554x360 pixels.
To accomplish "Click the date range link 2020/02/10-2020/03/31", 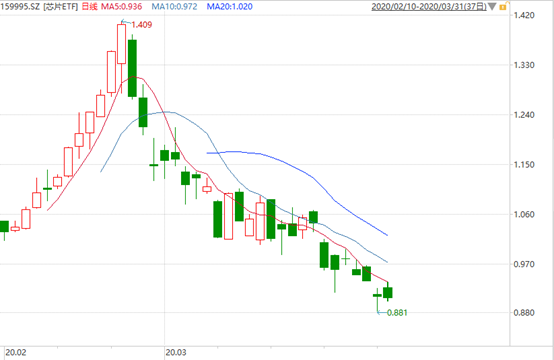I will tap(429, 6).
